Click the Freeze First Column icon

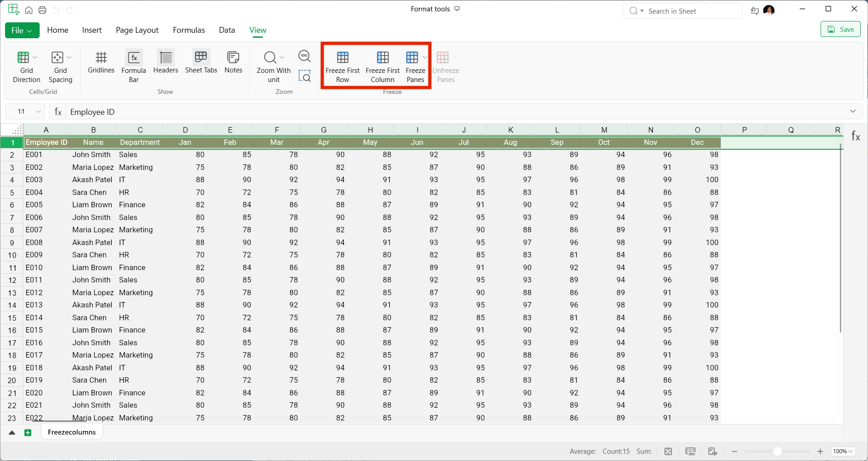point(382,57)
